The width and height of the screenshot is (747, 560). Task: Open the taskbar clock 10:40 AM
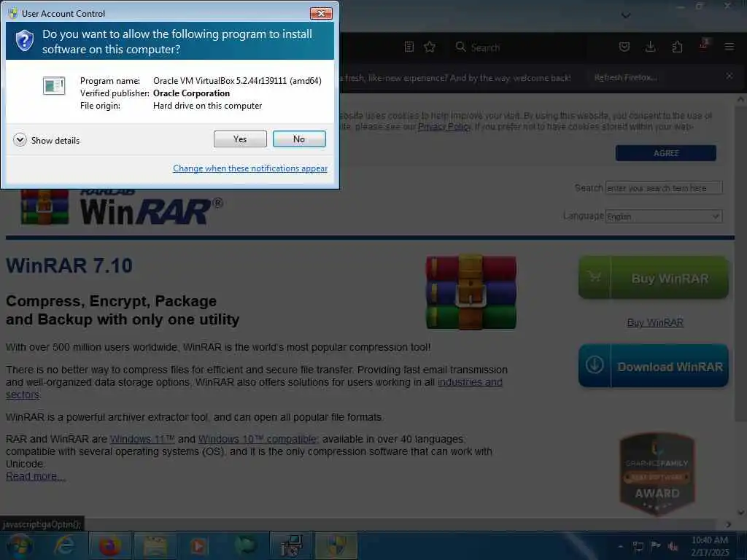tap(710, 546)
